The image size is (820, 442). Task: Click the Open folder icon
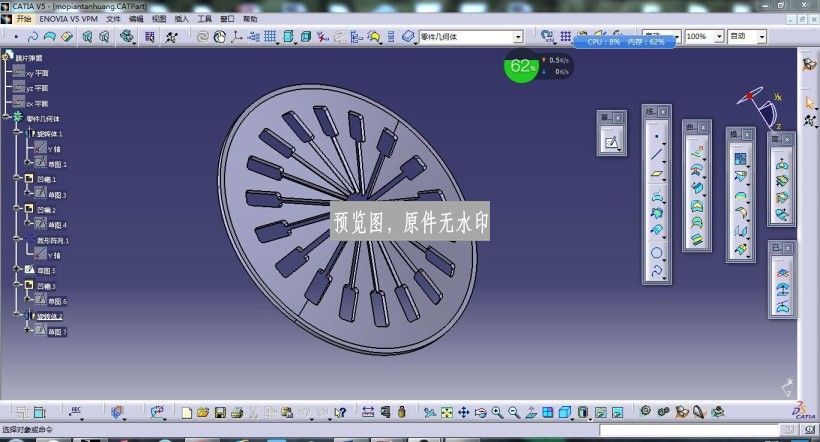[x=203, y=413]
